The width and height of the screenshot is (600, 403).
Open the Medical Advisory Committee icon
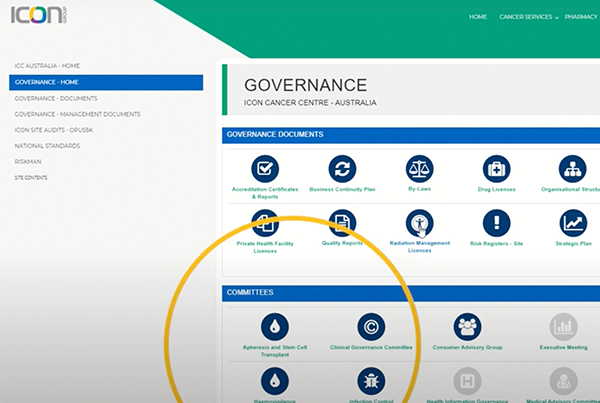click(x=563, y=381)
